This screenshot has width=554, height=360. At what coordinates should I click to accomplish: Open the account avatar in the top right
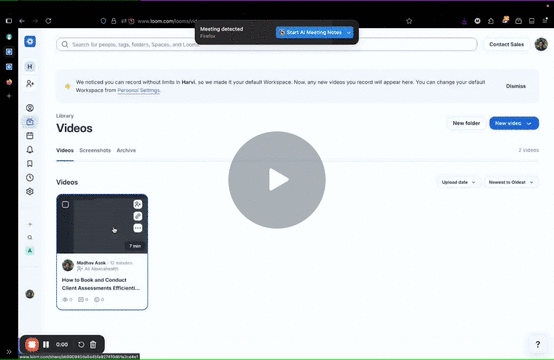click(541, 44)
